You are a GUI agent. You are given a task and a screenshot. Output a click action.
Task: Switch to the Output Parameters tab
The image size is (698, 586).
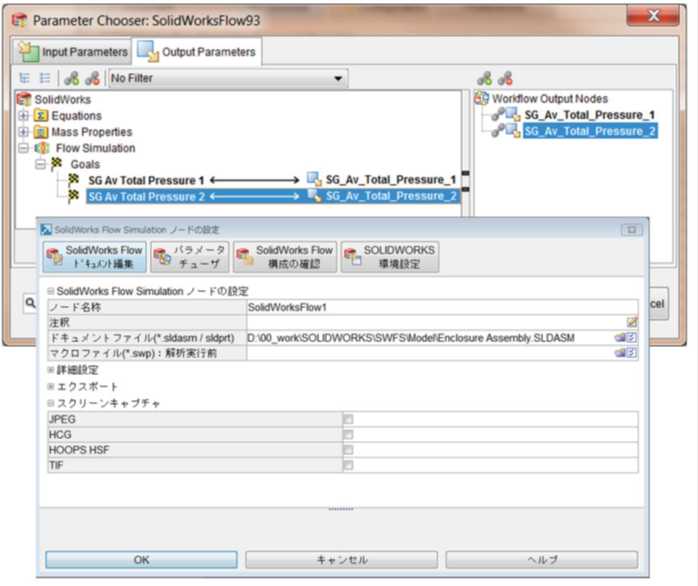(x=197, y=52)
